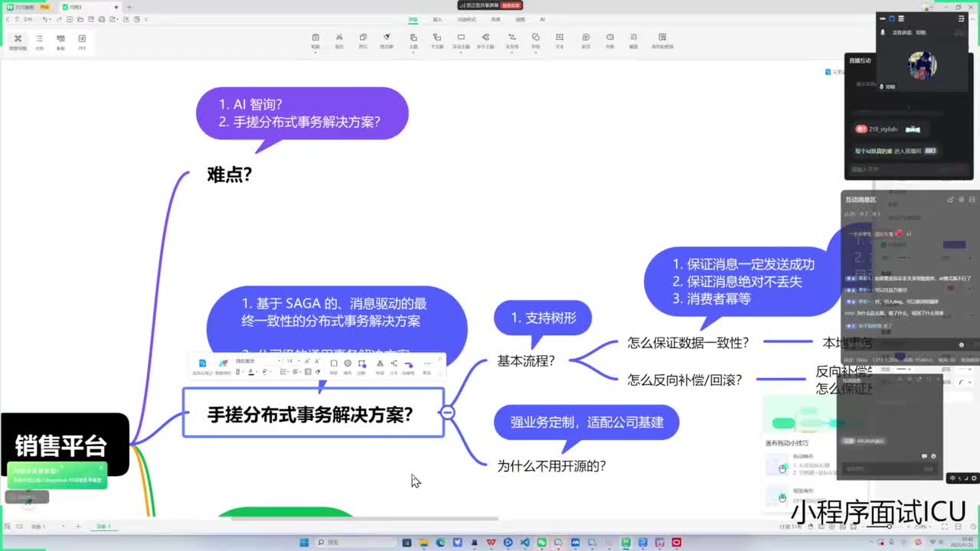
Task: Select the 为什么不用开源的? topic node
Action: click(551, 465)
